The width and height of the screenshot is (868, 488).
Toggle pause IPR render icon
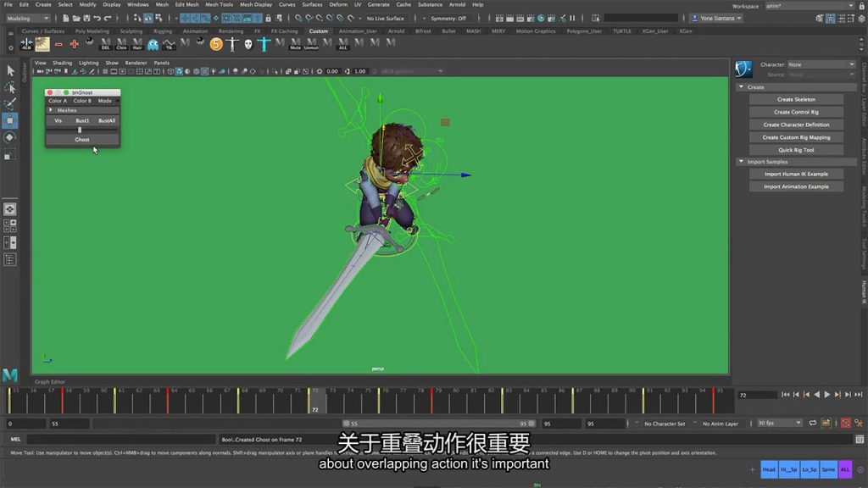tap(572, 19)
